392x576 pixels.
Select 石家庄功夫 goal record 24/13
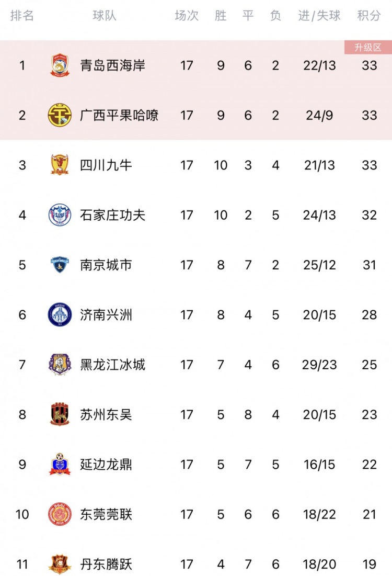tap(319, 215)
